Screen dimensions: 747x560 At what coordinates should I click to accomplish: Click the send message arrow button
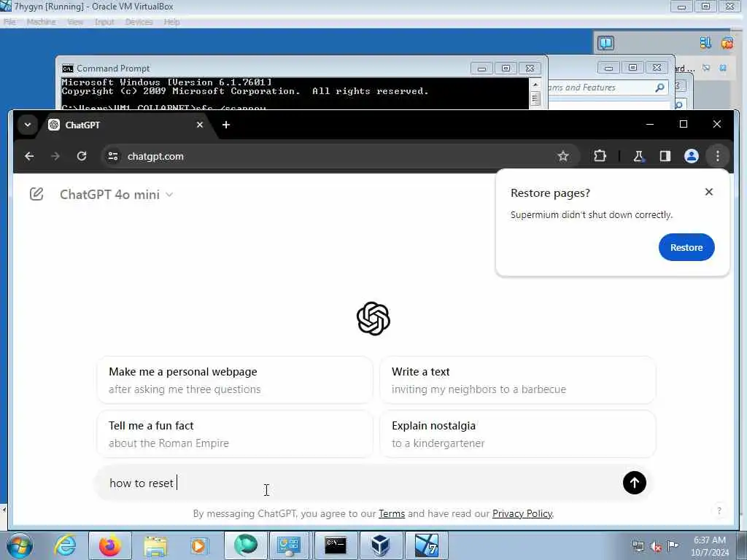point(635,483)
